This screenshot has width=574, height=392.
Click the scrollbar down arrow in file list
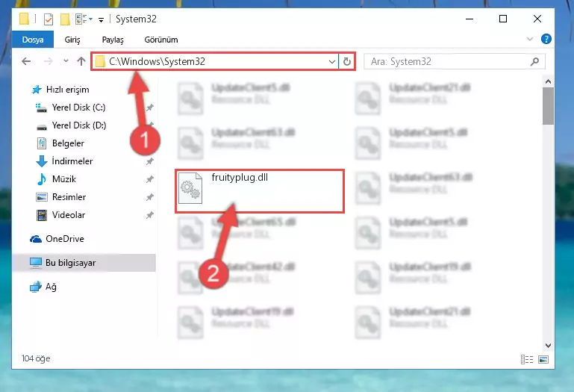(548, 346)
